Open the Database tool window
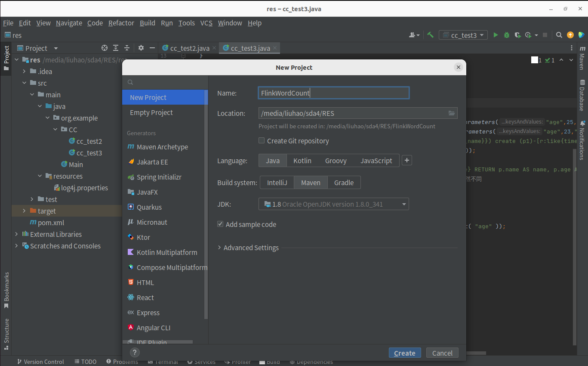The width and height of the screenshot is (588, 366). [582, 95]
